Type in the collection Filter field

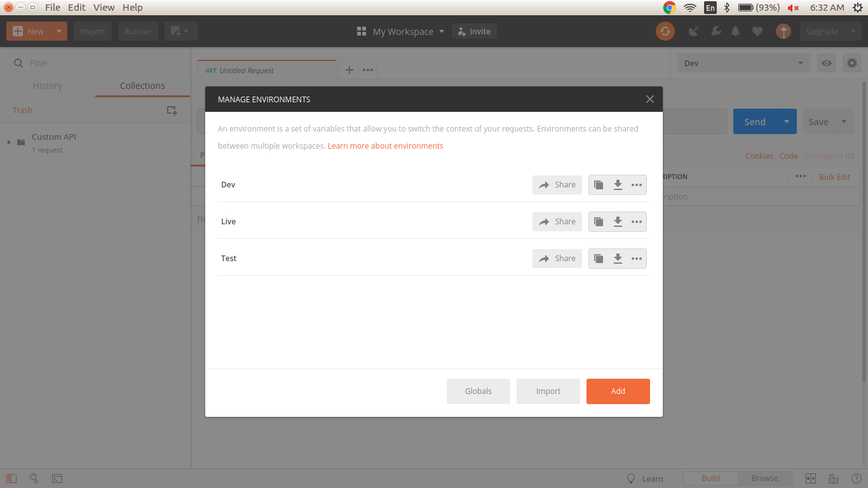[94, 63]
